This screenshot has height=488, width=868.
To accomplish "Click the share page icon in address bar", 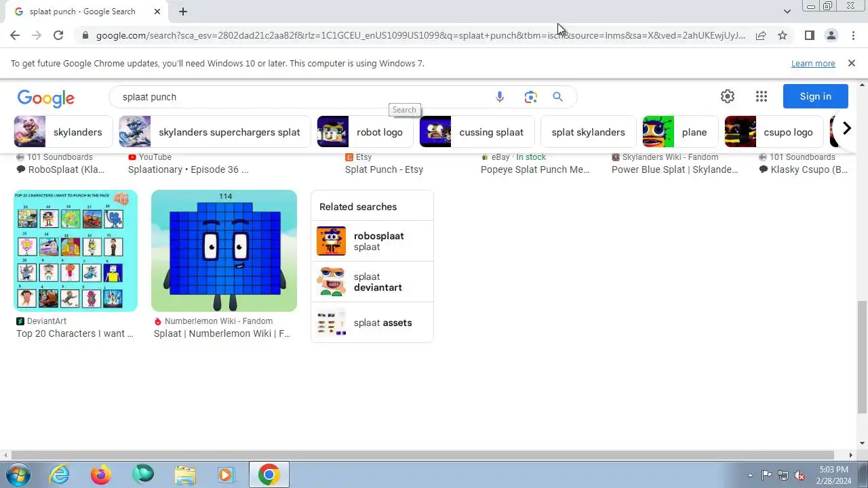I will tap(761, 35).
